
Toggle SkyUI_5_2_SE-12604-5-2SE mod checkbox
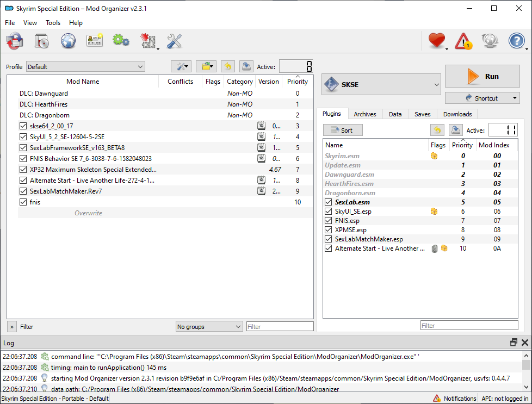(23, 136)
